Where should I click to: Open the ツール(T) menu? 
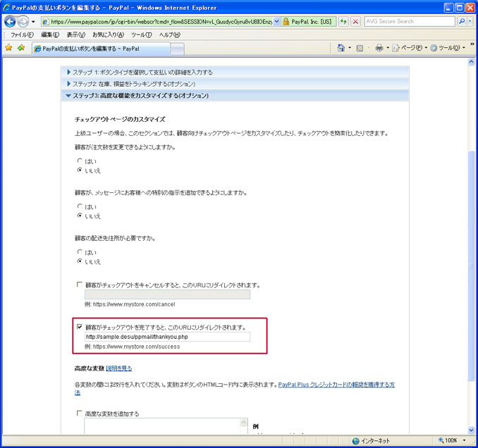point(142,35)
